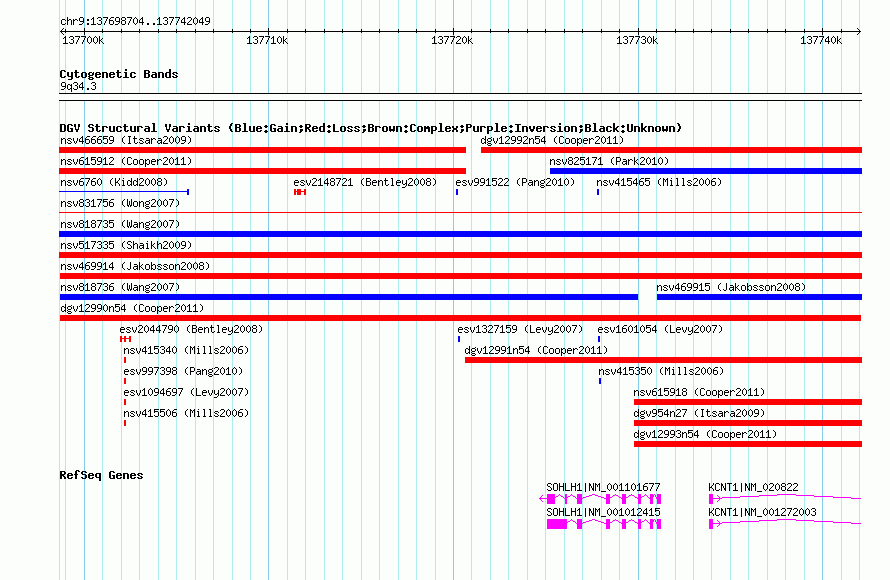
Task: Click KCNT1|NM_020822 gene label
Action: click(754, 487)
